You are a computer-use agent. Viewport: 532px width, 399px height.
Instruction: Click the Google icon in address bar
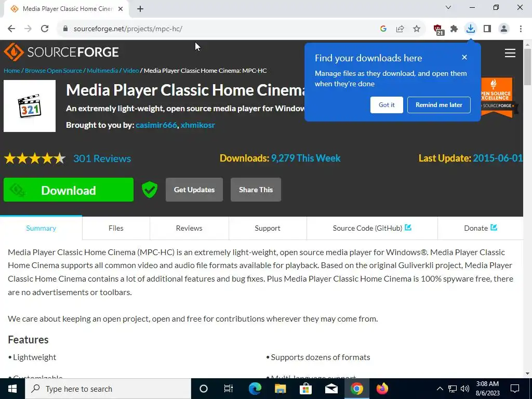(383, 29)
